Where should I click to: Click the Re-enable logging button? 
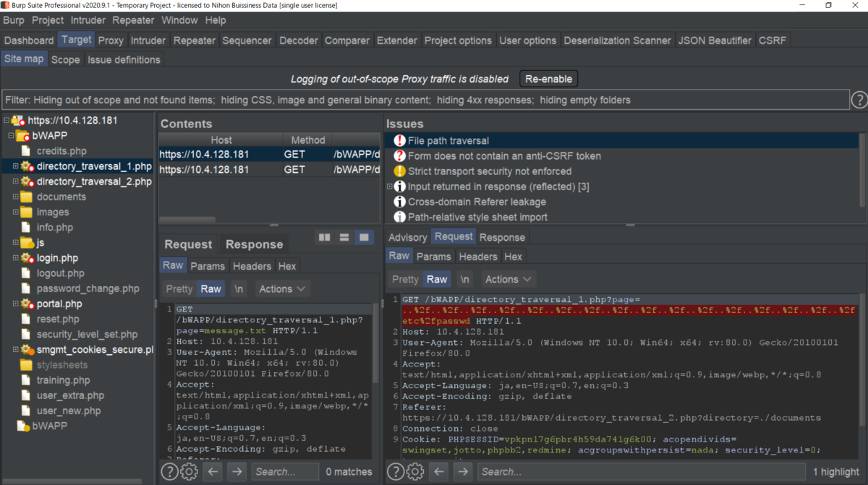(548, 79)
